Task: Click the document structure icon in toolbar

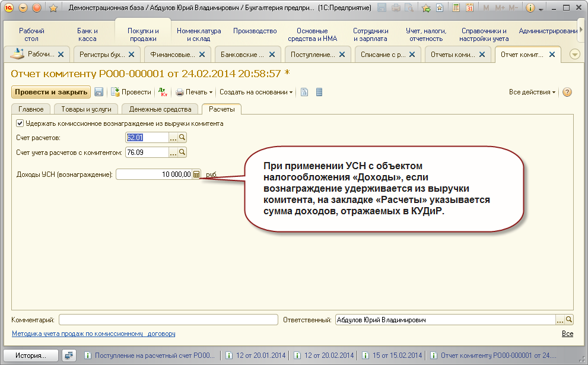Action: pos(304,92)
